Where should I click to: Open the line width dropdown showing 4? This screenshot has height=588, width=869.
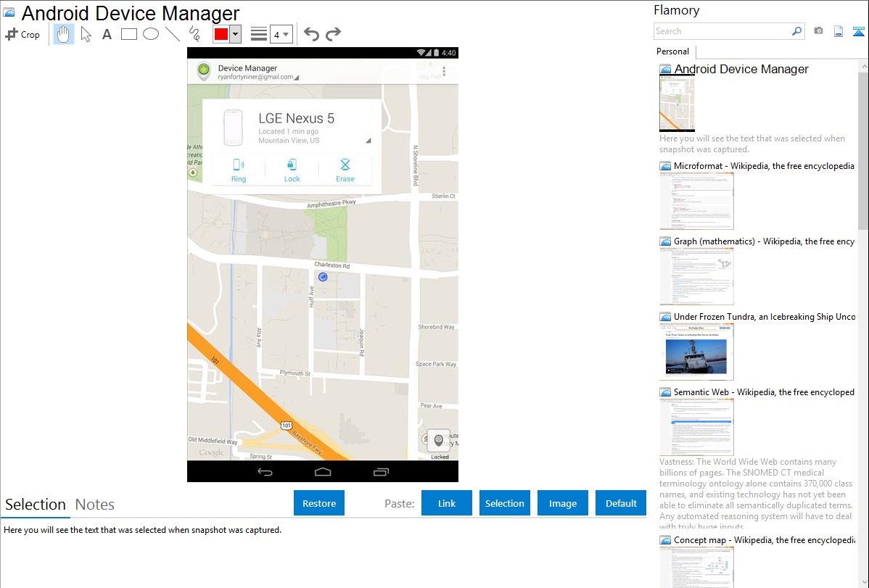pos(281,34)
